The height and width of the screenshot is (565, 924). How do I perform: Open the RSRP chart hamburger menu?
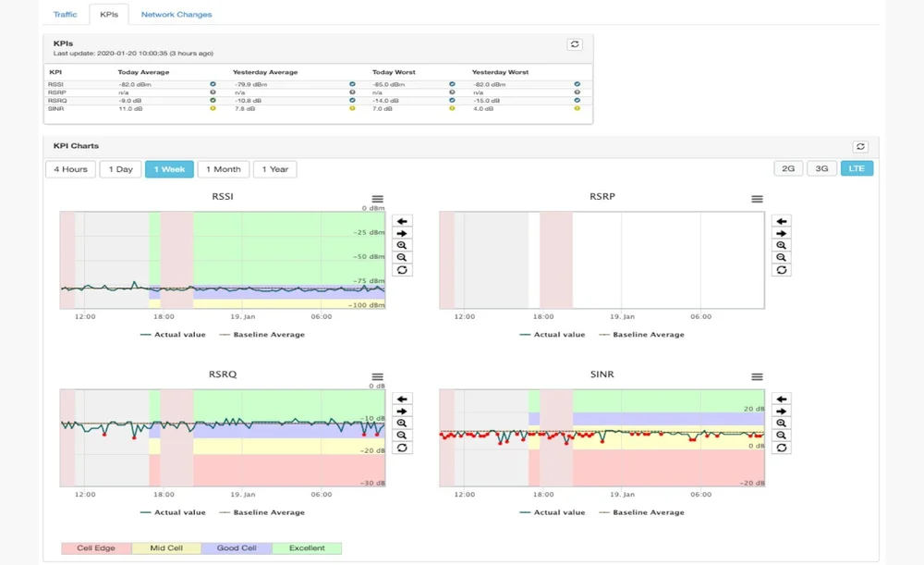point(757,197)
